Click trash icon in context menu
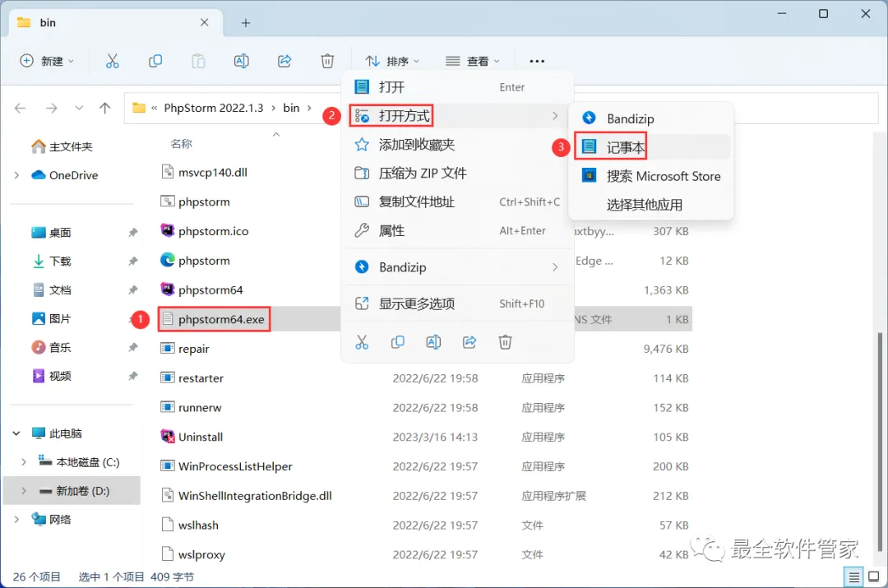 (x=505, y=342)
